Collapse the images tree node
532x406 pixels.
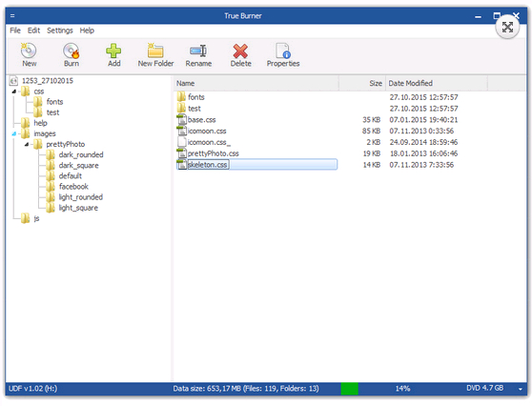(14, 133)
